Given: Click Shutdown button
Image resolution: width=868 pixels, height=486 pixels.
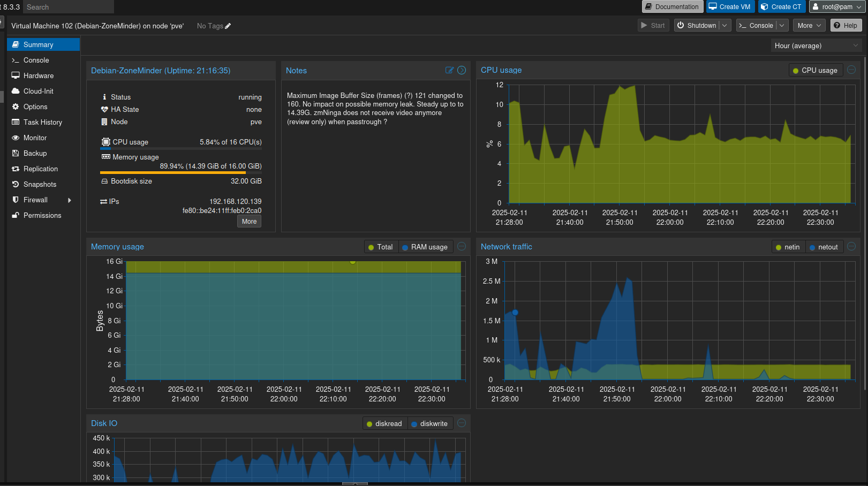Looking at the screenshot, I should pyautogui.click(x=696, y=25).
